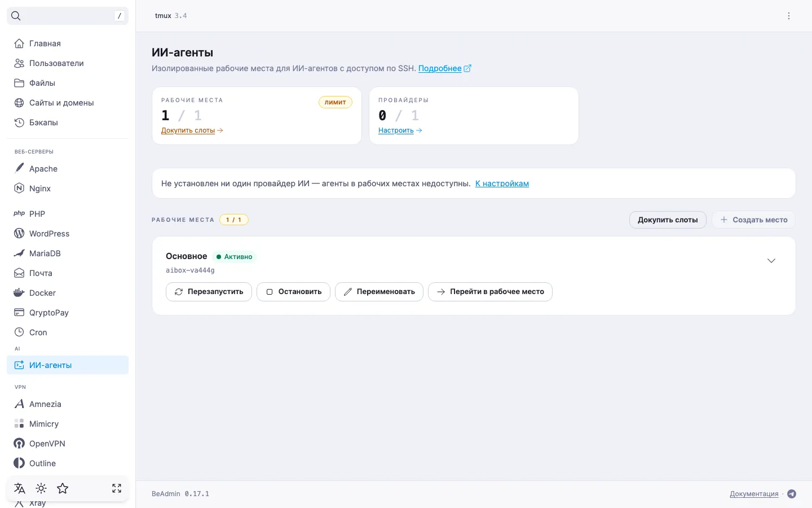Open Сайты и домены section

(x=68, y=103)
